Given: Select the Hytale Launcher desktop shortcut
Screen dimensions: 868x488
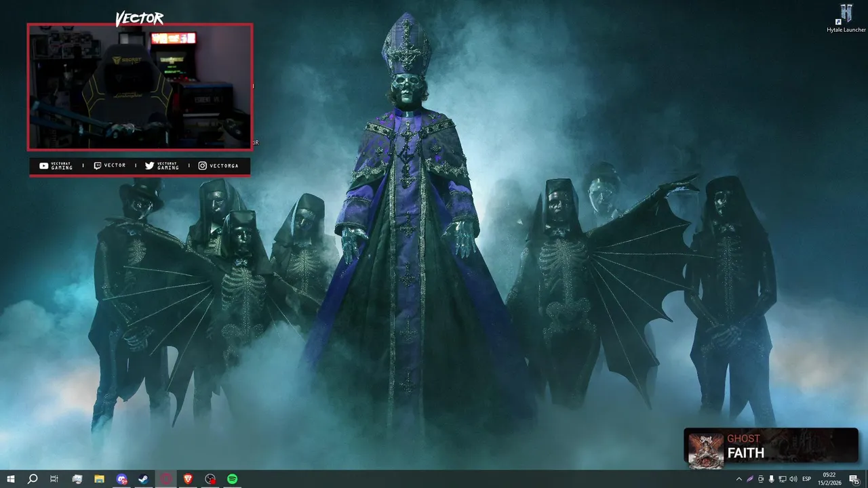Looking at the screenshot, I should click(846, 18).
